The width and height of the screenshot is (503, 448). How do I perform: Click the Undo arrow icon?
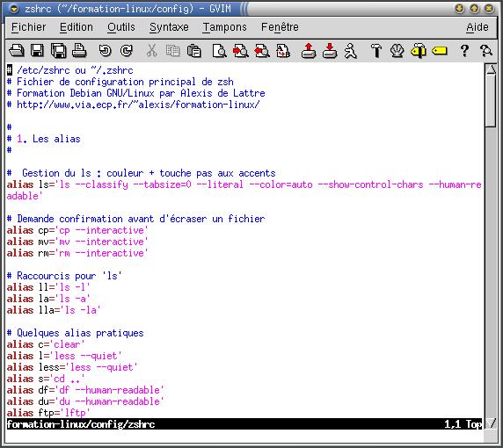[106, 51]
